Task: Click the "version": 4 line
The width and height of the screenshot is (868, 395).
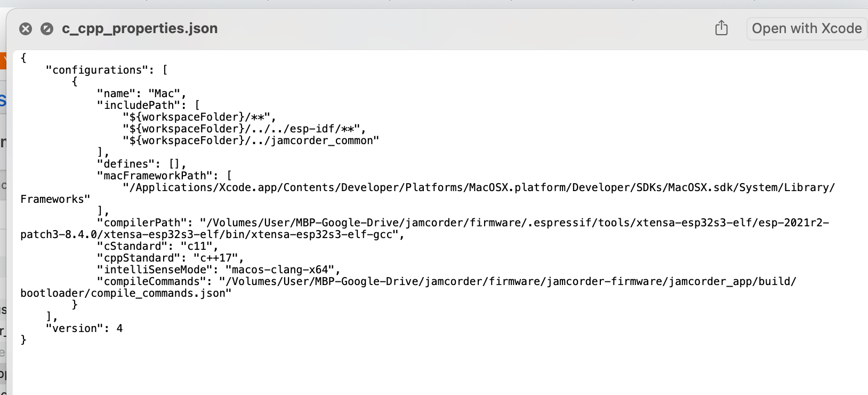Action: point(84,328)
